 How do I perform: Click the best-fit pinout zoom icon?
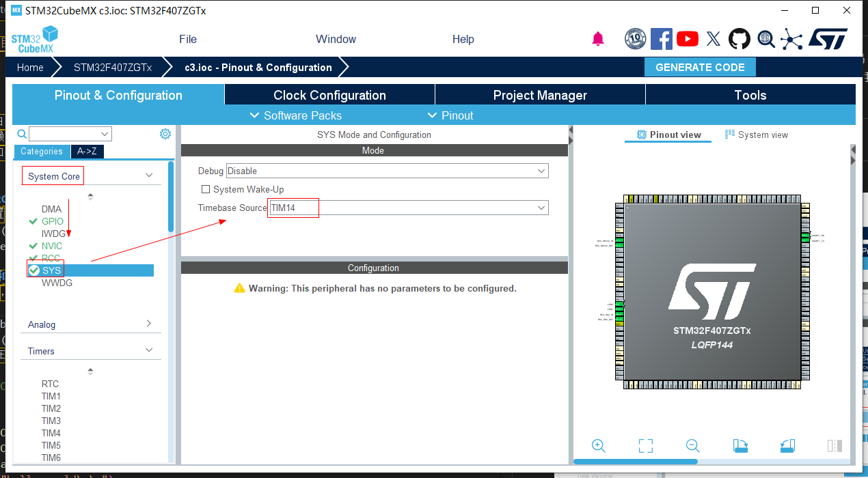point(645,445)
